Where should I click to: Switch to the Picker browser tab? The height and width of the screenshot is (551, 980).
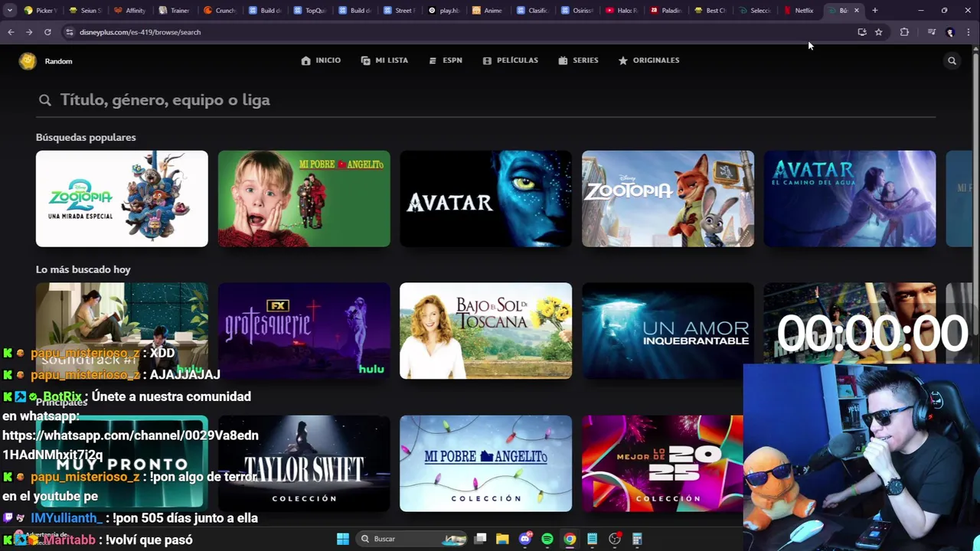point(40,11)
